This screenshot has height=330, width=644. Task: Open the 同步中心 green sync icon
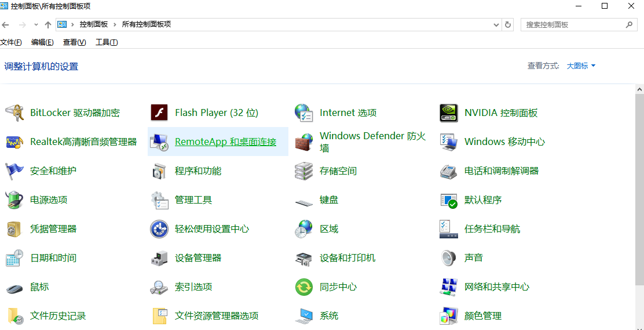[x=305, y=287]
